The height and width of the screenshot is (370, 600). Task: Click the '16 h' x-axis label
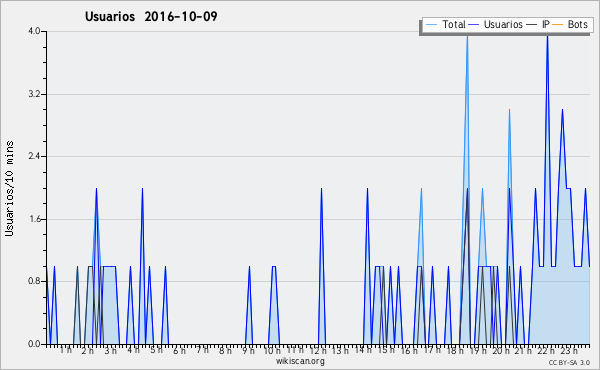click(x=409, y=350)
